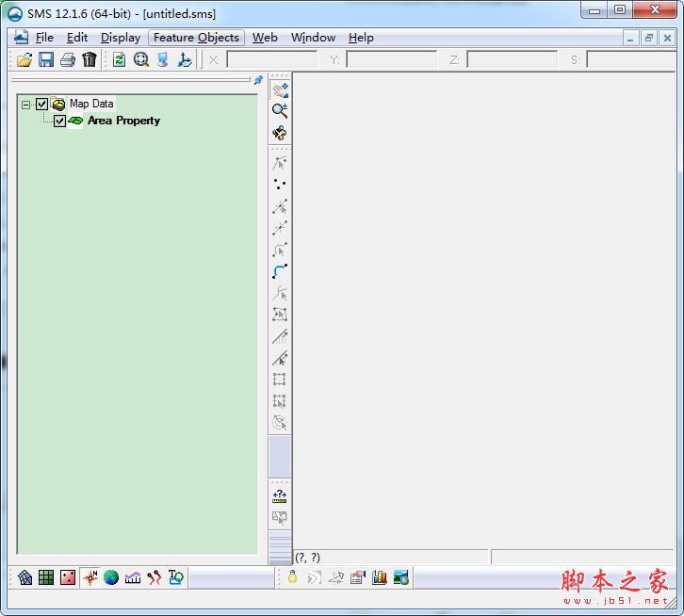Select the Select 1D Grid Frame tool

(280, 358)
